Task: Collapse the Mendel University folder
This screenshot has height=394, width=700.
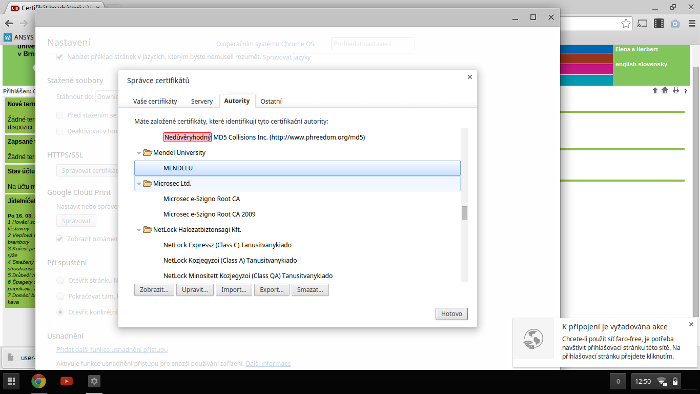Action: coord(139,153)
